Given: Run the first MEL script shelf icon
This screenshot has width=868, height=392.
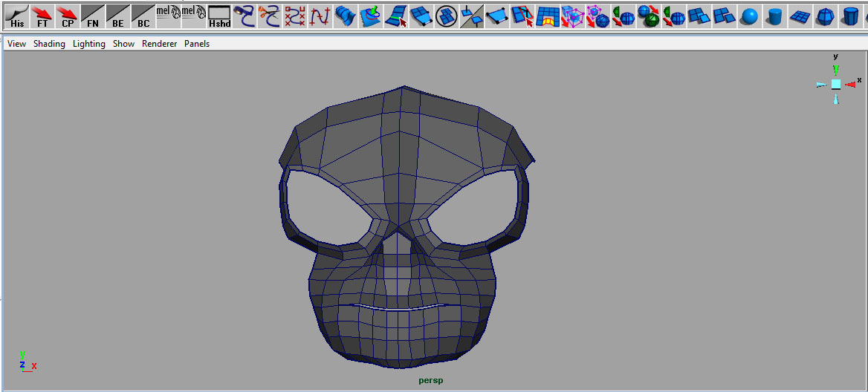Looking at the screenshot, I should coord(168,16).
